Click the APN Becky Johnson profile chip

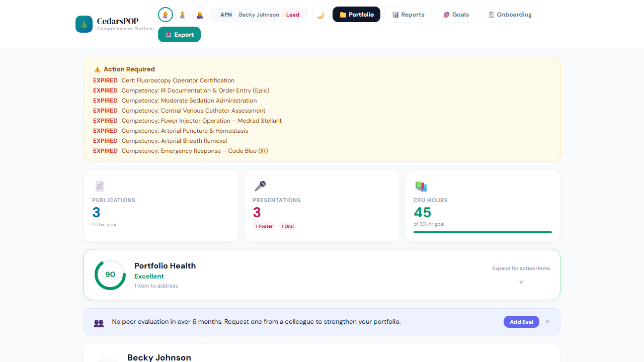tap(260, 15)
